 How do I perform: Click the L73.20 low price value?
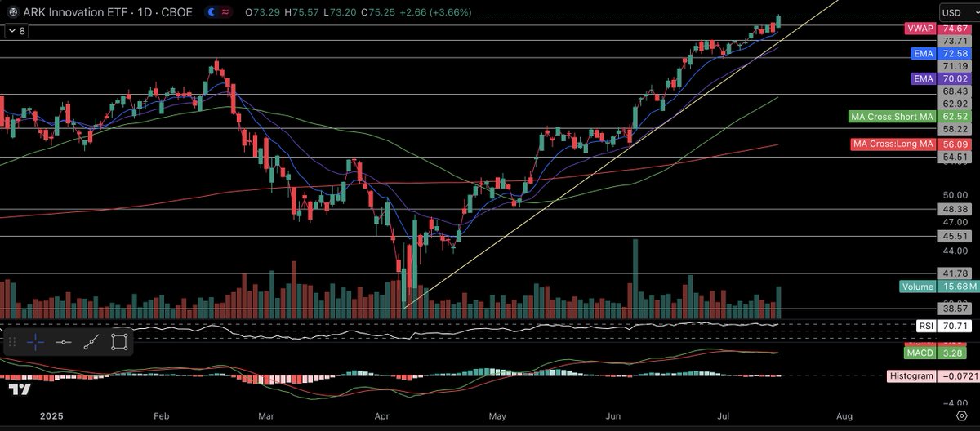coord(338,12)
